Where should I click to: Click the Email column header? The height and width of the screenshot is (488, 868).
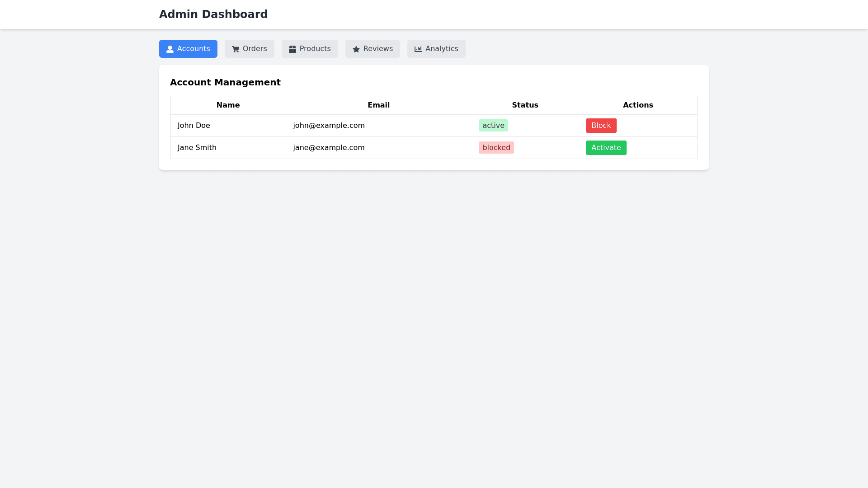(378, 105)
